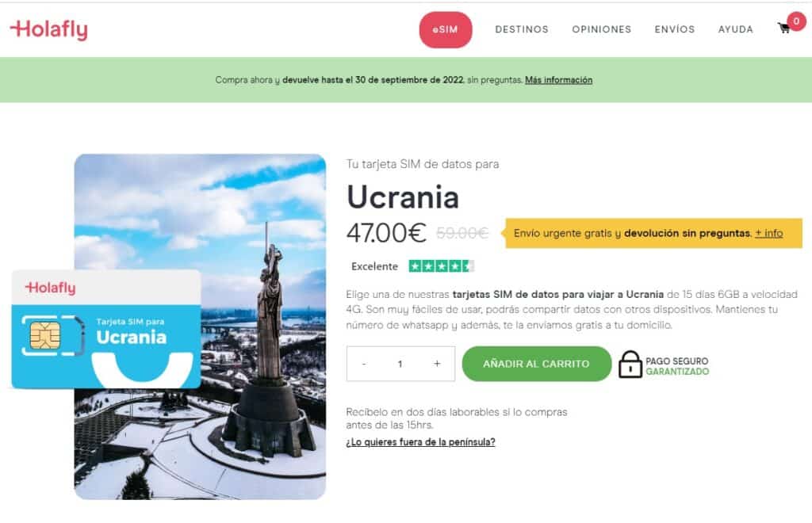Click ¿Lo quieres fuera de la península? link

coord(420,442)
